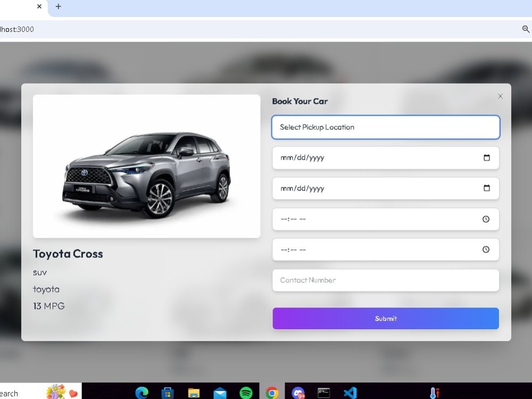
Task: Click the 'suv' car type text
Action: pos(40,272)
